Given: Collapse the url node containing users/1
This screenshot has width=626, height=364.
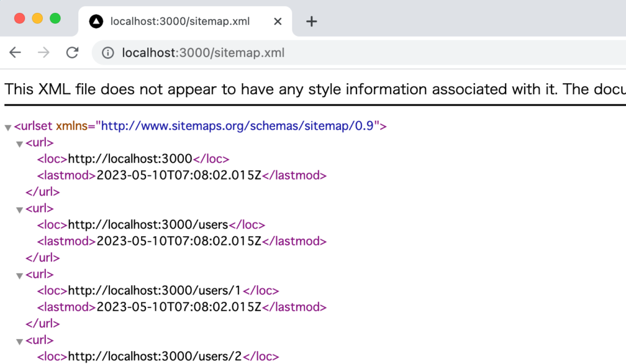Looking at the screenshot, I should pyautogui.click(x=19, y=274).
